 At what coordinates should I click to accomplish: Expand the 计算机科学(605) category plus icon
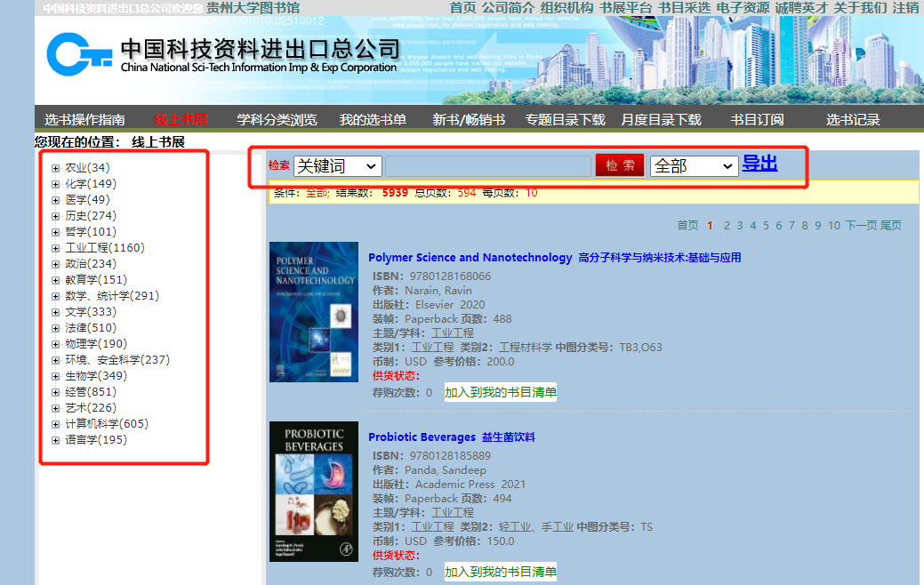pos(55,424)
